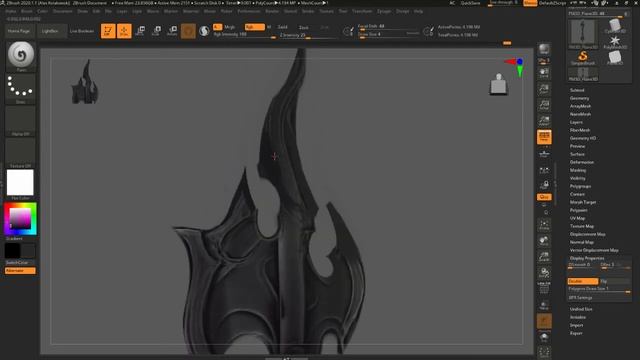Click the camera head view icon
This screenshot has height=360, width=640.
[x=499, y=84]
